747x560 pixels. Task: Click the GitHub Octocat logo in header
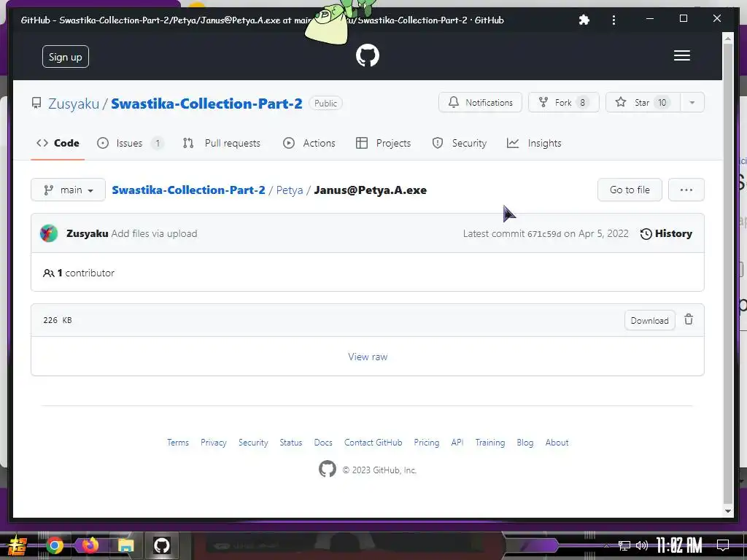[368, 55]
